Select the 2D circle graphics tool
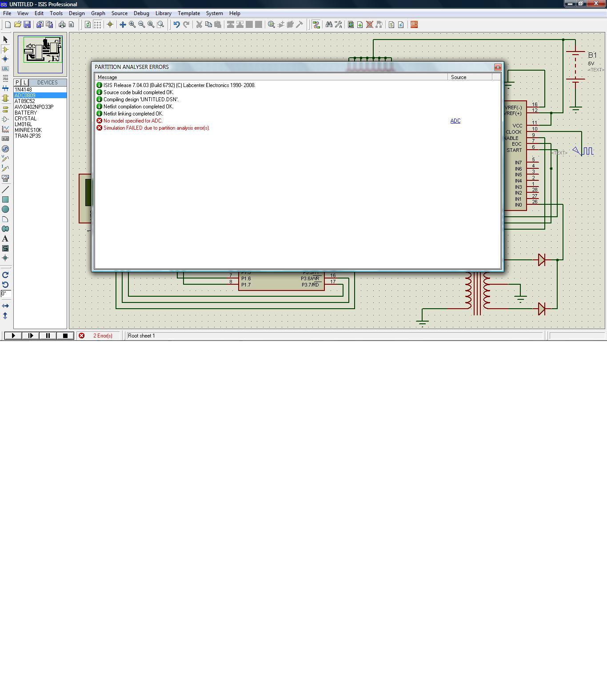The width and height of the screenshot is (607, 700). click(x=5, y=209)
